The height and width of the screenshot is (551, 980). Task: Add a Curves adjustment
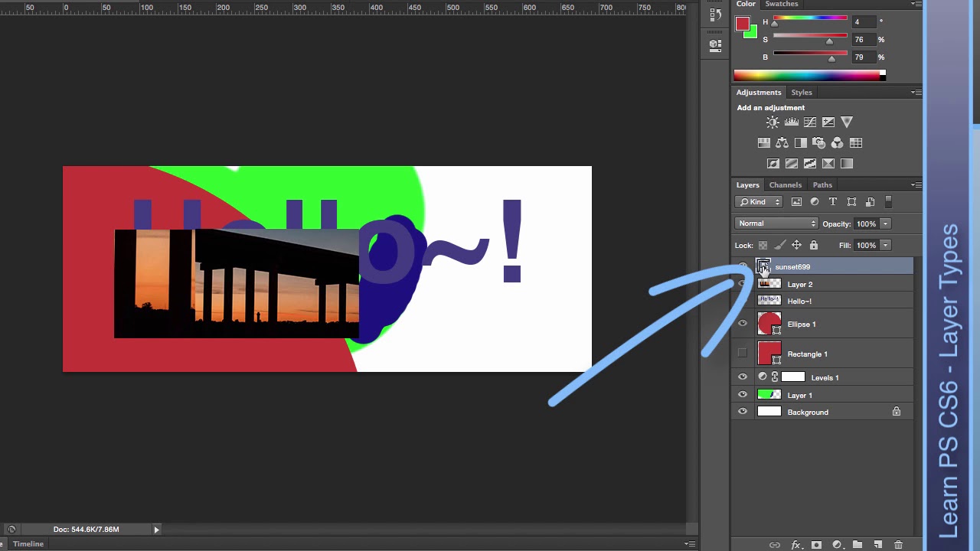tap(810, 122)
